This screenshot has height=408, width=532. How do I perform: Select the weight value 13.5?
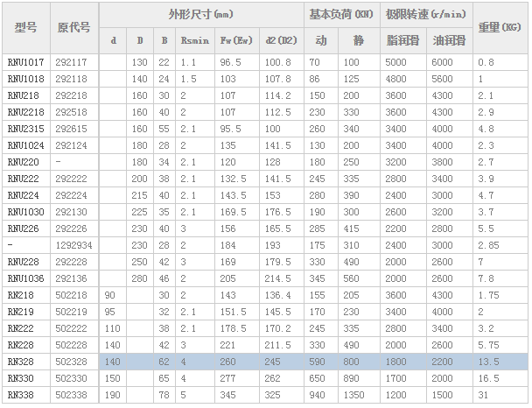click(x=490, y=362)
